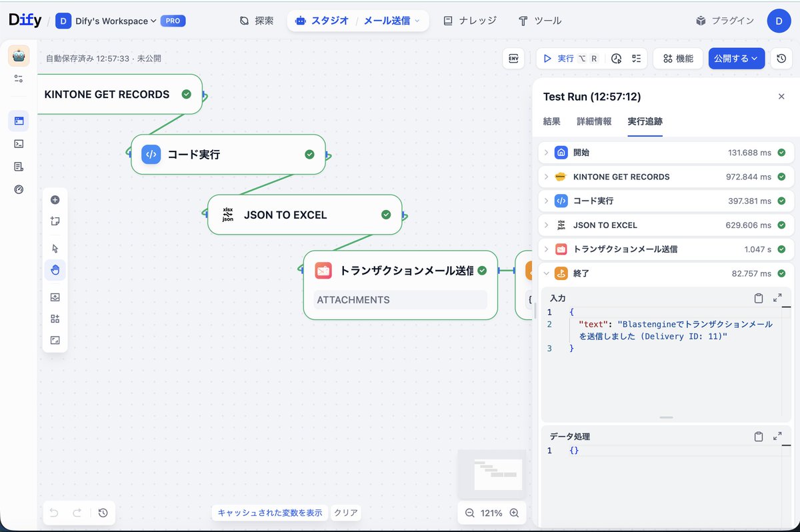Click the クリア button

point(346,513)
